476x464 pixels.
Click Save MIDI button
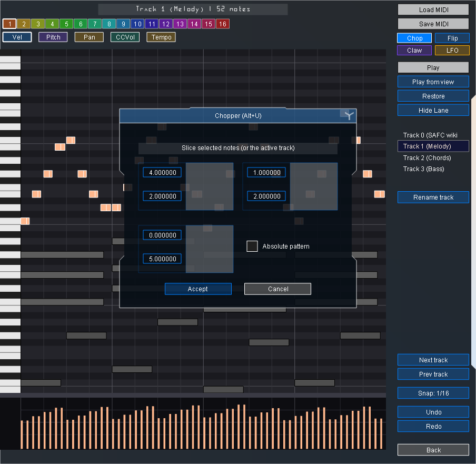coord(433,24)
